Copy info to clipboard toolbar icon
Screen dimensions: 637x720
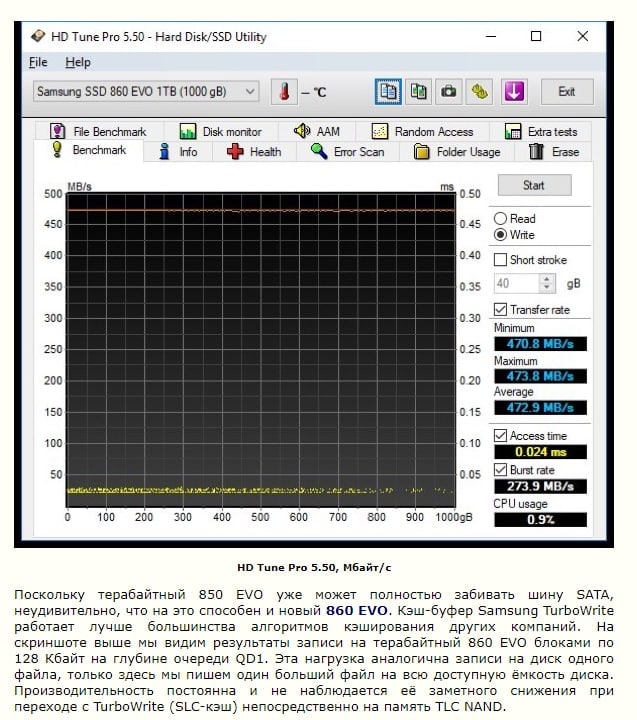(x=388, y=92)
